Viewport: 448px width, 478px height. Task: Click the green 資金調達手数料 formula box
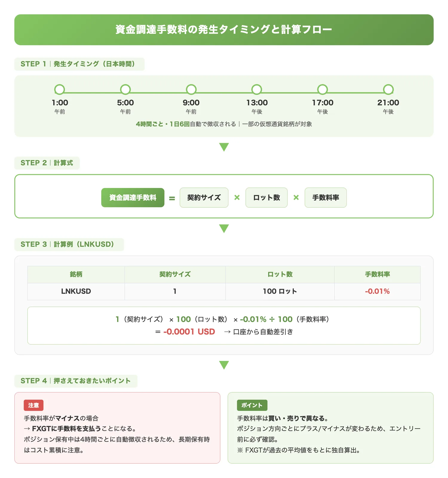click(x=133, y=198)
